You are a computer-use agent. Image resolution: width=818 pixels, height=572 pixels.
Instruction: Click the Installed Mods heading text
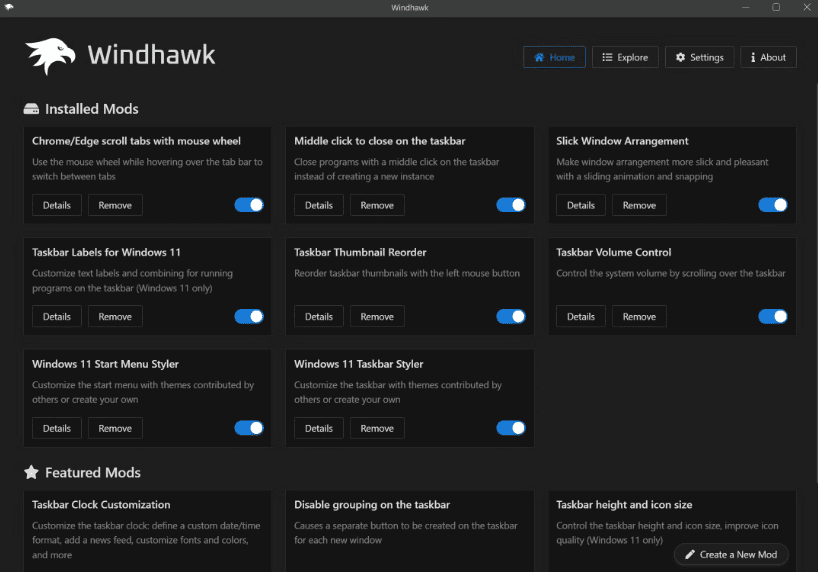(92, 109)
